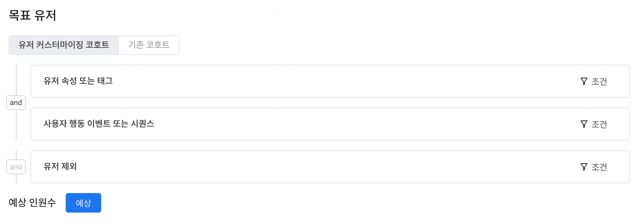This screenshot has width=644, height=223.
Task: Expand the 유저 속성 또는 태그 section title
Action: (78, 81)
